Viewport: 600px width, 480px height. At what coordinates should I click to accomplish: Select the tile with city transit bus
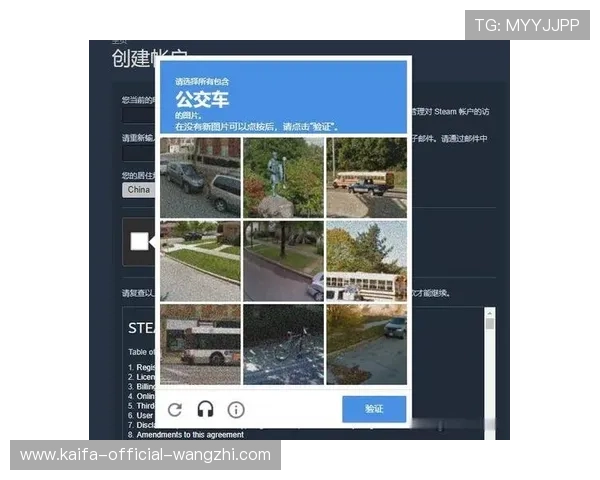pos(200,344)
